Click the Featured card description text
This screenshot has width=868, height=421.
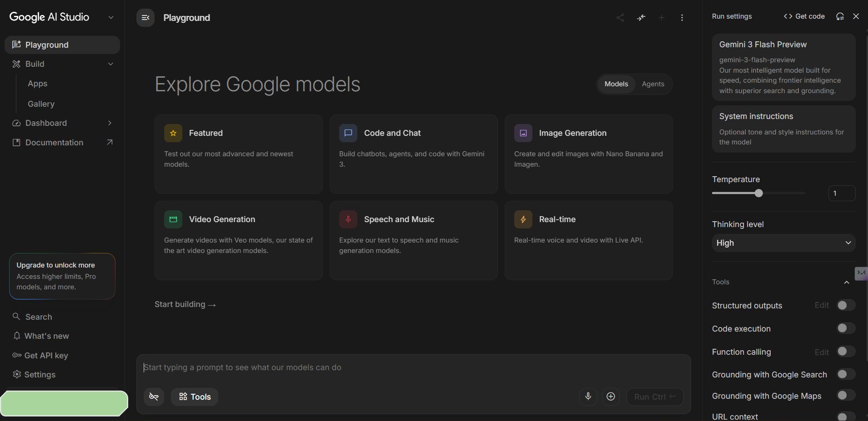click(229, 159)
